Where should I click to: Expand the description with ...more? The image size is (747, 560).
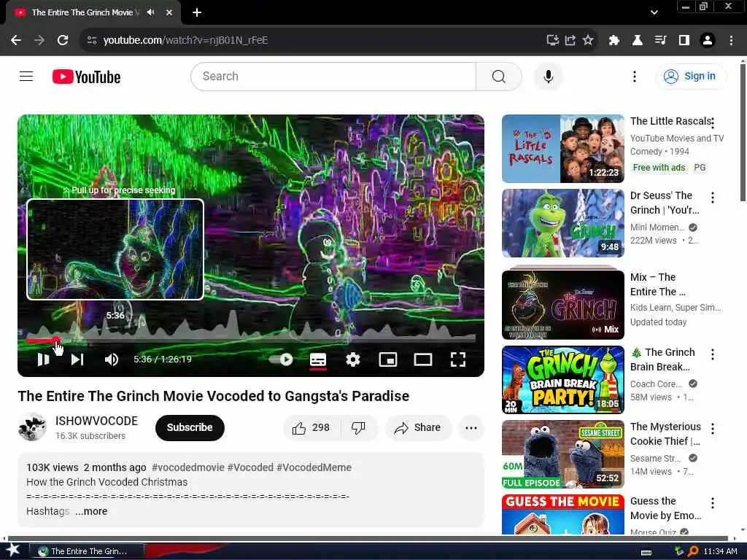pos(91,511)
